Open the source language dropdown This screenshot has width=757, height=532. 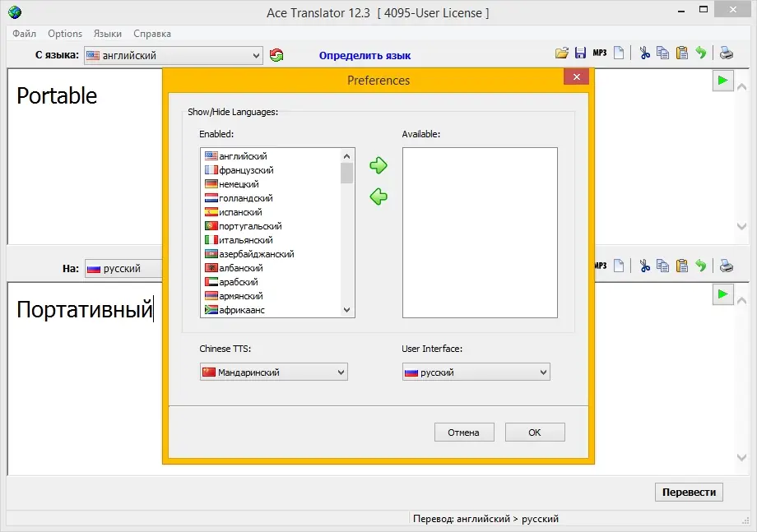pos(174,55)
